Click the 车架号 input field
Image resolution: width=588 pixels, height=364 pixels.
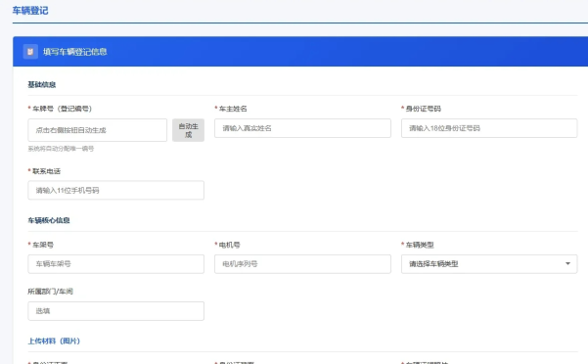[x=115, y=264]
